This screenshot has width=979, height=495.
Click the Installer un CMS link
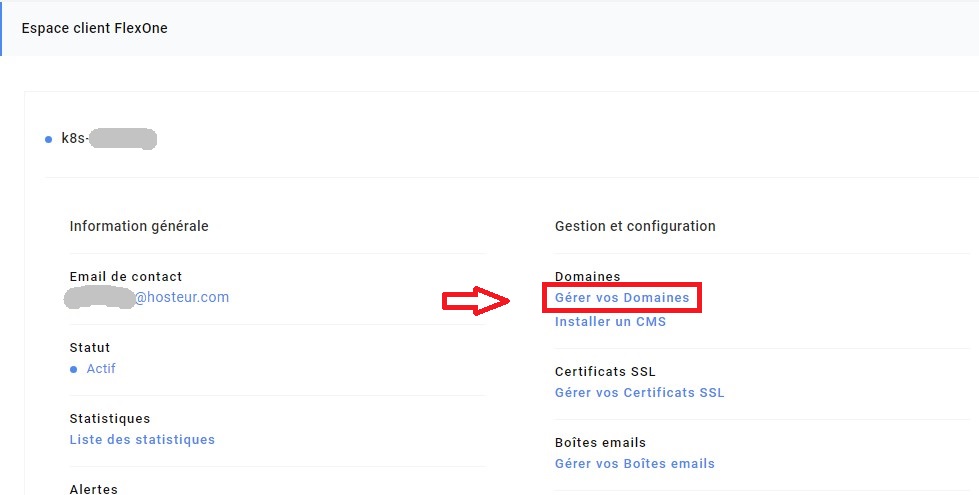click(610, 322)
